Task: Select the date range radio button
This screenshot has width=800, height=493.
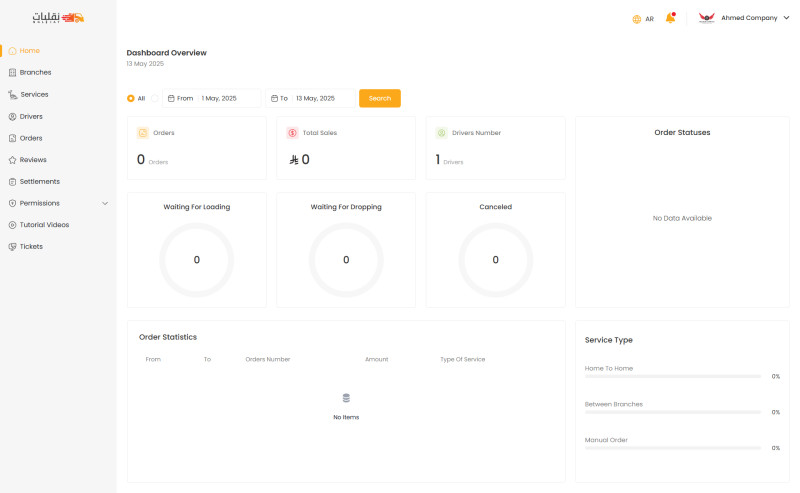Action: pos(154,98)
